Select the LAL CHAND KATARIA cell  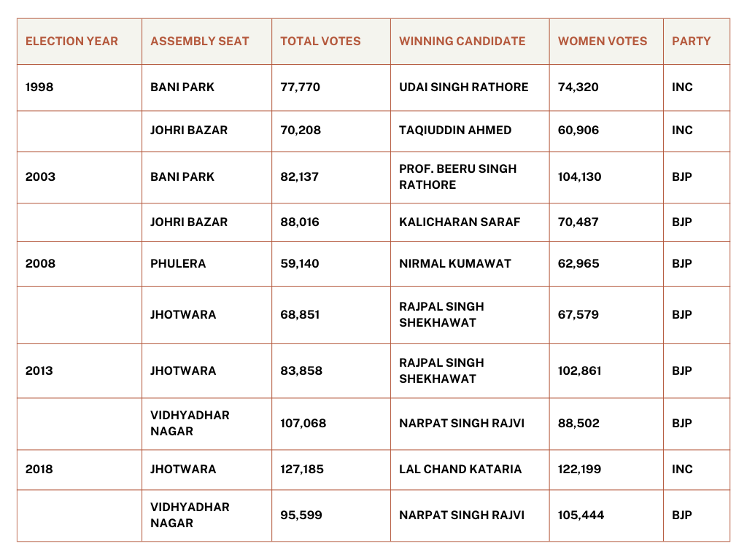[470, 470]
